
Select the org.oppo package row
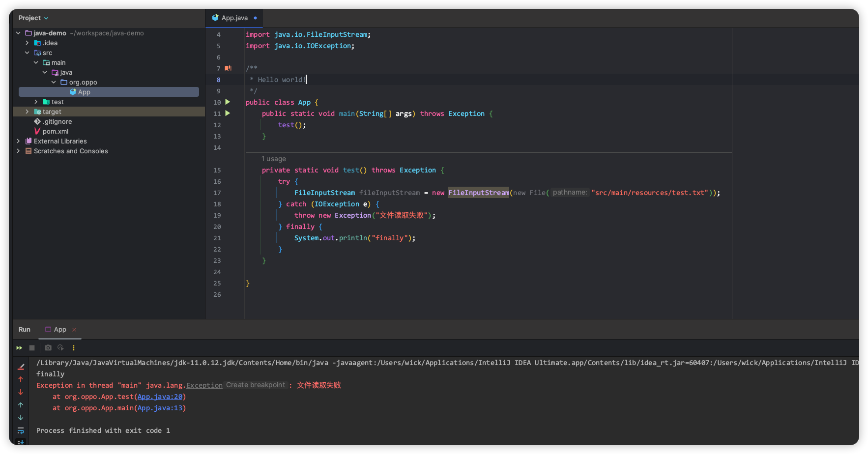(x=109, y=82)
